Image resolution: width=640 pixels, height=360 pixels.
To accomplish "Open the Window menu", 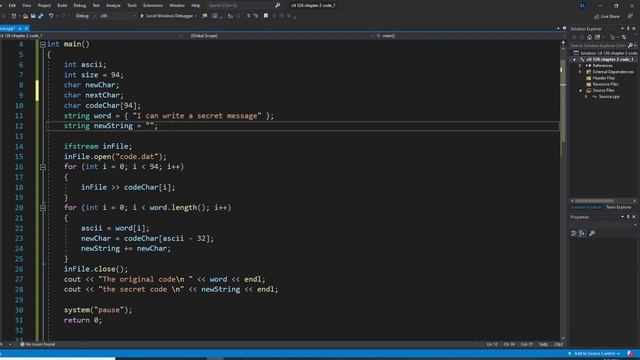I will tap(177, 5).
